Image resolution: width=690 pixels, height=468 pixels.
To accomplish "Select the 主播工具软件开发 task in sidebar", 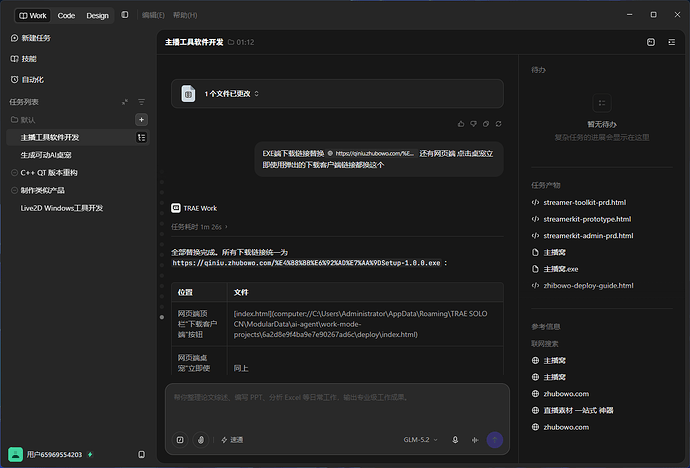I will click(78, 138).
